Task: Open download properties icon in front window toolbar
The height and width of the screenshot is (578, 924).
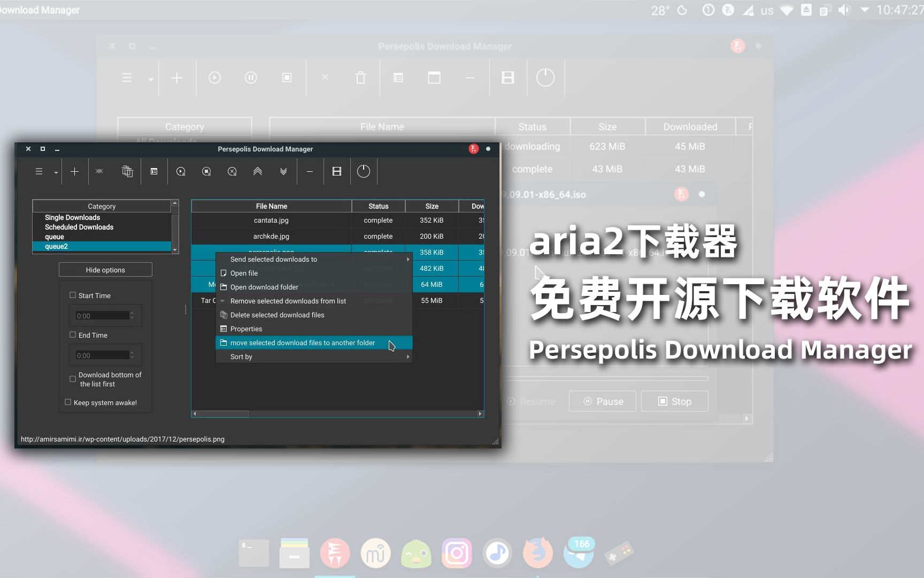Action: tap(154, 171)
